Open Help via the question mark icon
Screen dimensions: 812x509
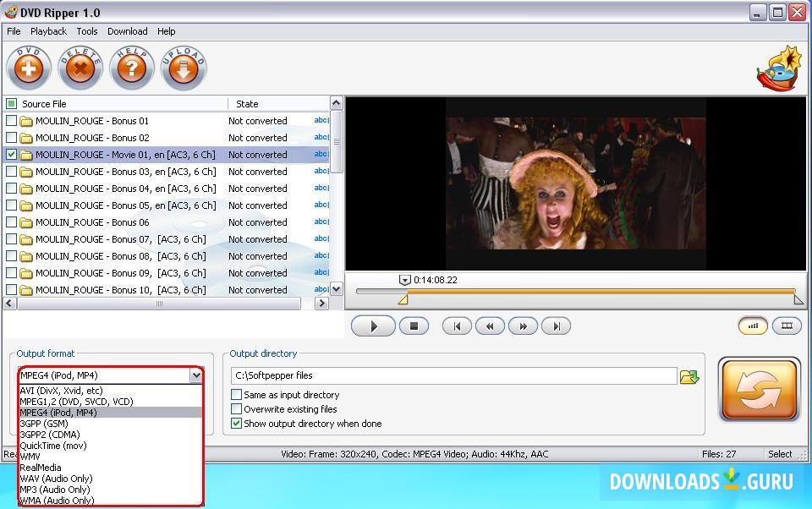(132, 67)
